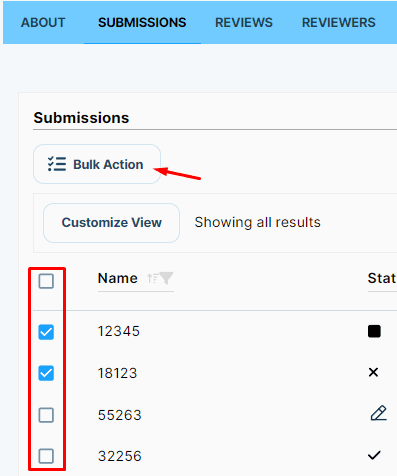397x476 pixels.
Task: Open submission named 55263
Action: 120,415
